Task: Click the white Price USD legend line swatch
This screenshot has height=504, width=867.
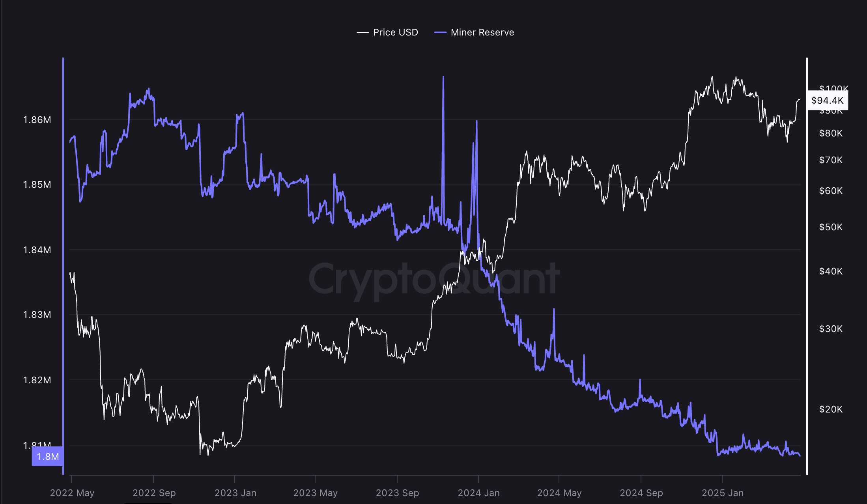Action: point(362,32)
